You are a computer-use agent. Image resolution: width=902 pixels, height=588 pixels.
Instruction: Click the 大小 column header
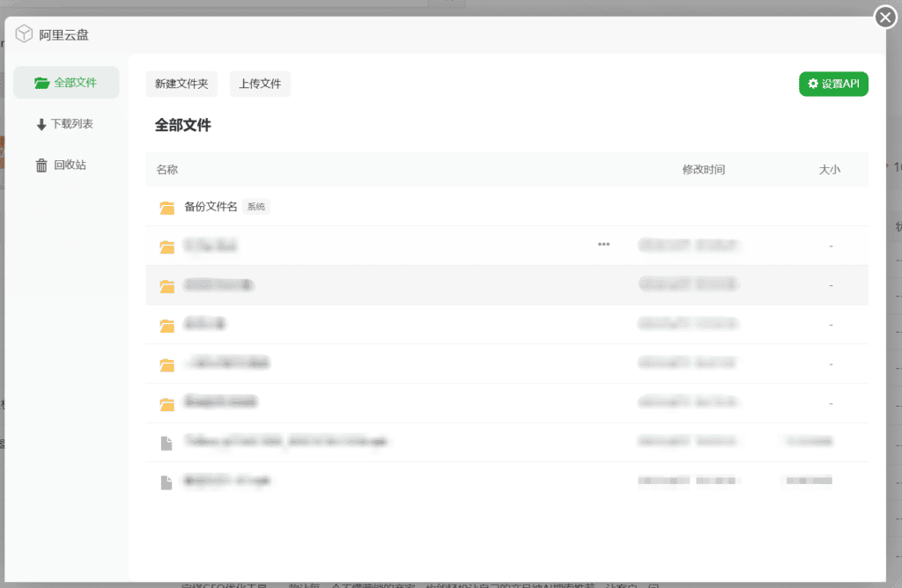(x=830, y=170)
